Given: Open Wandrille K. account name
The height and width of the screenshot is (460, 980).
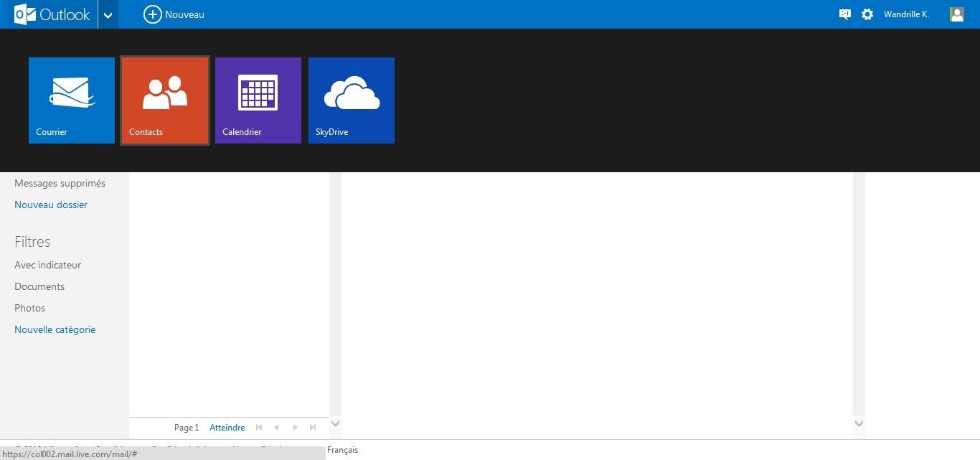Looking at the screenshot, I should 906,14.
